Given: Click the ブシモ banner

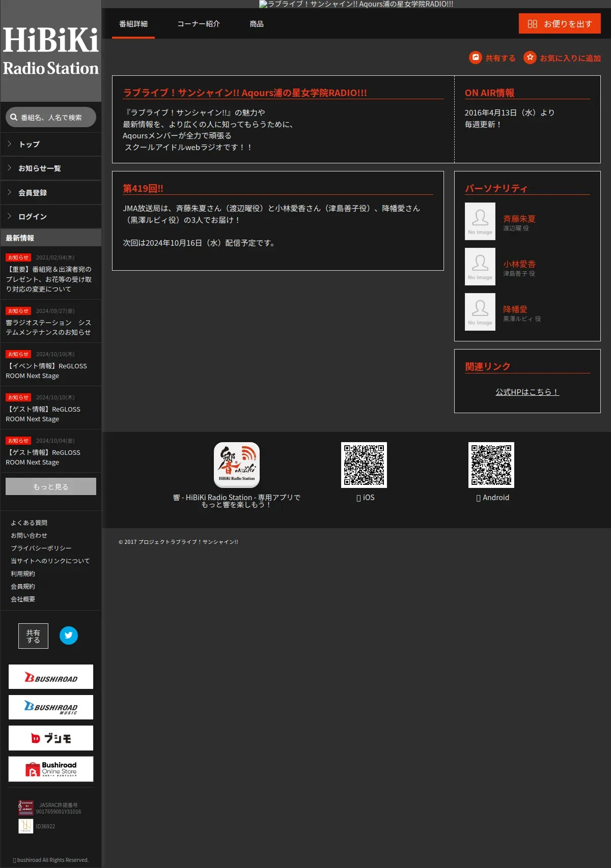Looking at the screenshot, I should (x=51, y=738).
